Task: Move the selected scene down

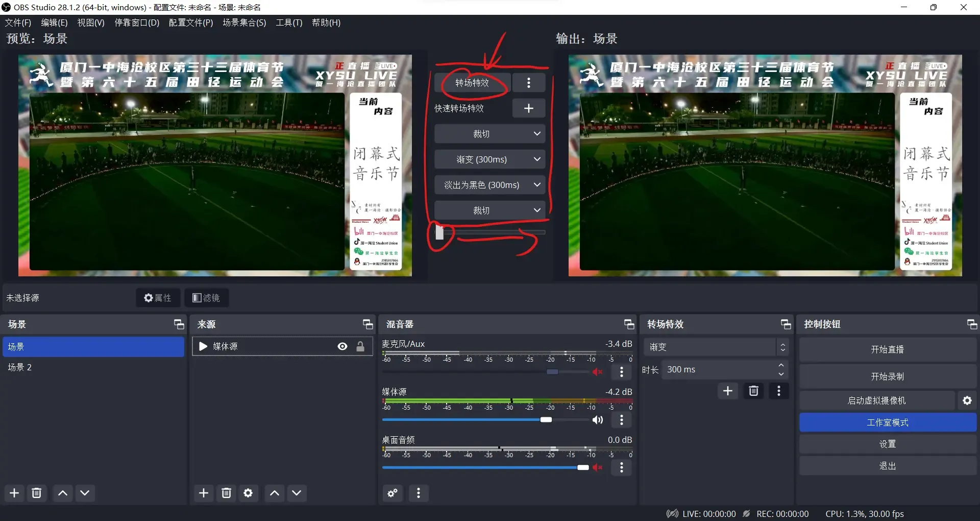Action: (x=85, y=493)
